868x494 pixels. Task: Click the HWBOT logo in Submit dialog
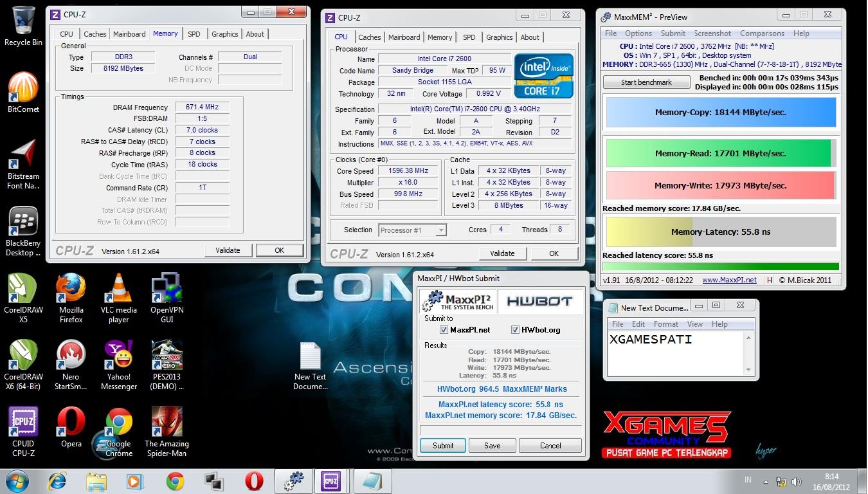tap(539, 301)
